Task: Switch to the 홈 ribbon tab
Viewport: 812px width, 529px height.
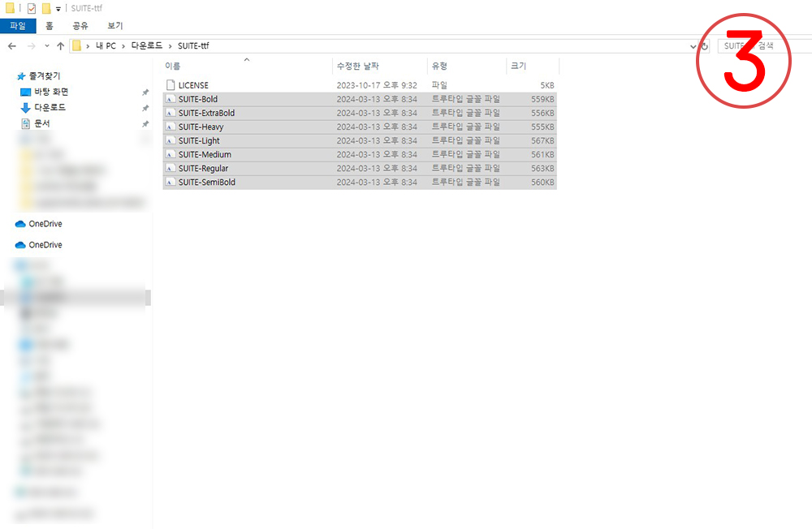Action: point(50,26)
